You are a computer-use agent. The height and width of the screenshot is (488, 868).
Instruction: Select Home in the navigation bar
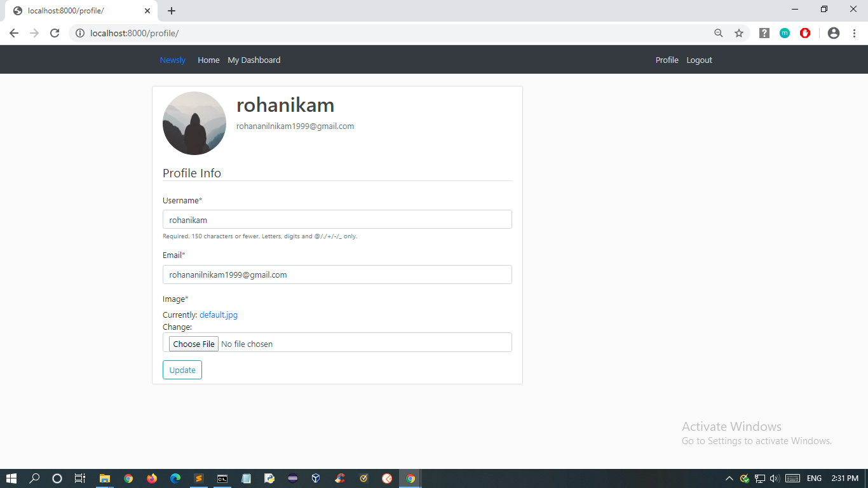coord(208,60)
